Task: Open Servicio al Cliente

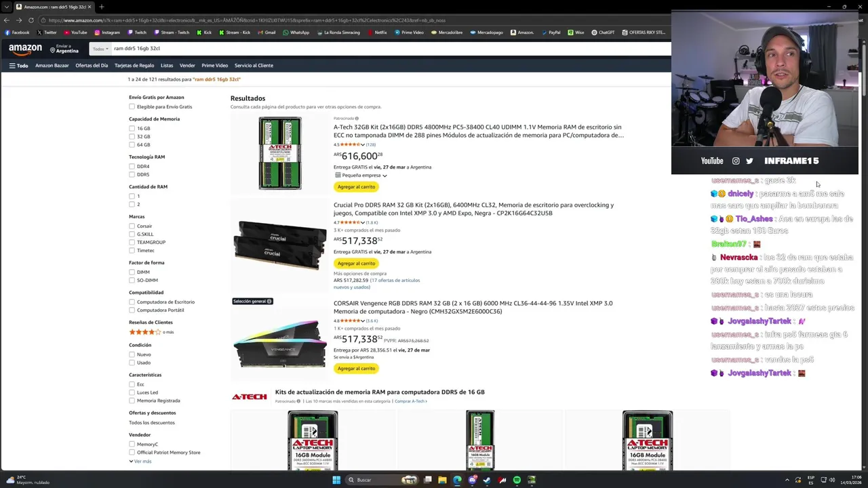Action: click(x=254, y=66)
